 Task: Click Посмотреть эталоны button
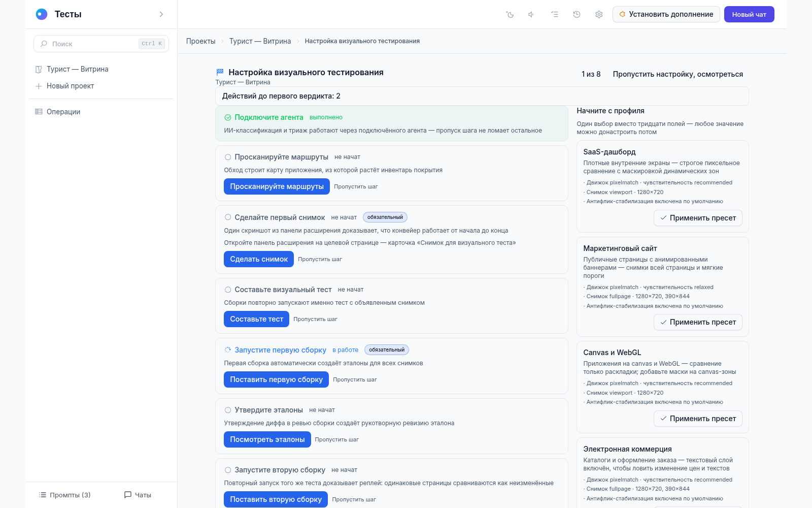coord(267,439)
